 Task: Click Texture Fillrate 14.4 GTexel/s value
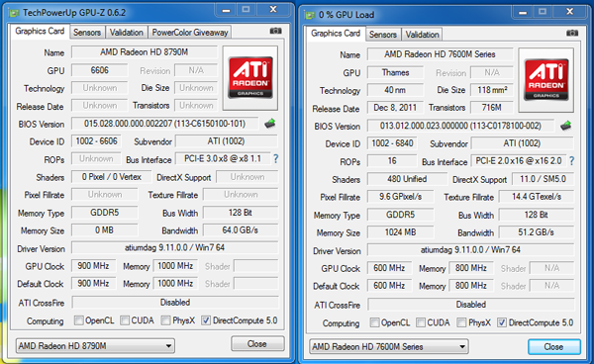pos(536,197)
